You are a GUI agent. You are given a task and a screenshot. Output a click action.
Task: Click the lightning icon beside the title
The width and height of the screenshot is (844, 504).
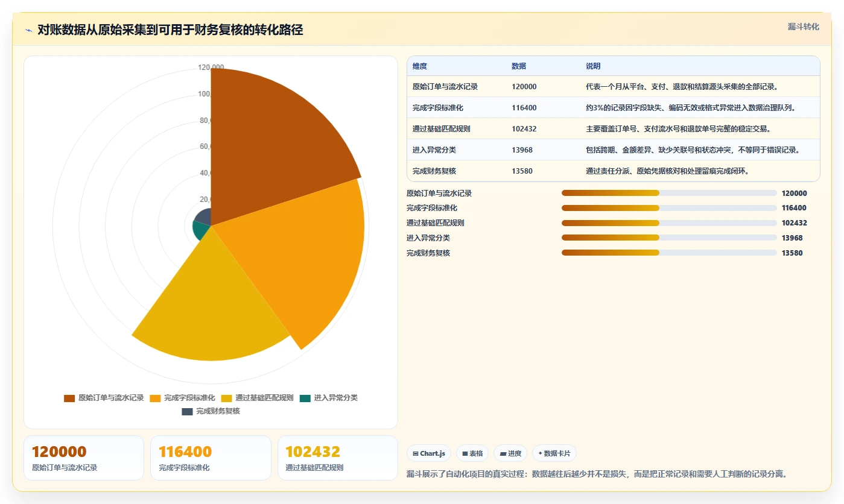pos(28,30)
